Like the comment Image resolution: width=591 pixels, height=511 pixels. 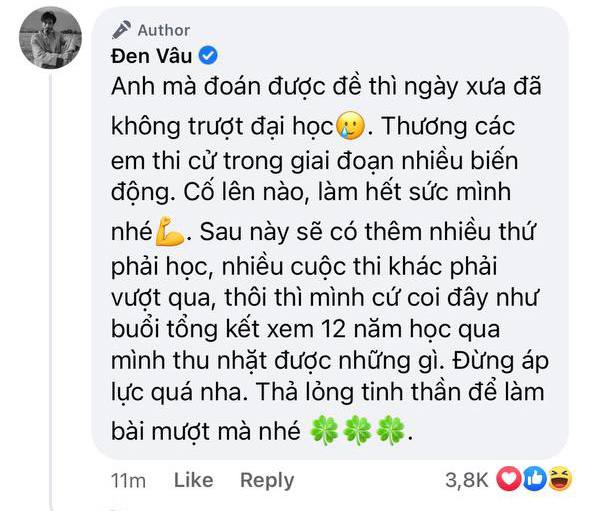(193, 480)
